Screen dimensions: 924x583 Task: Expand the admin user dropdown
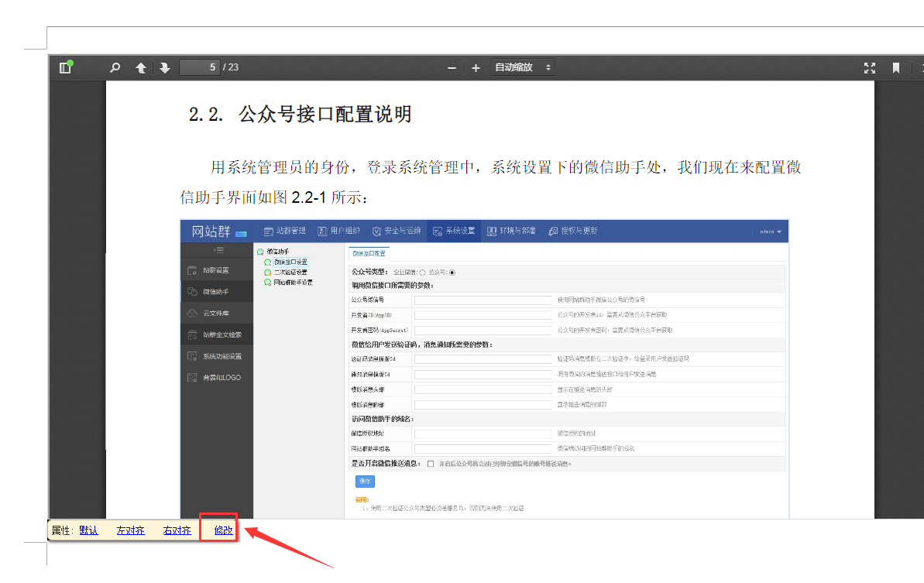click(x=770, y=231)
